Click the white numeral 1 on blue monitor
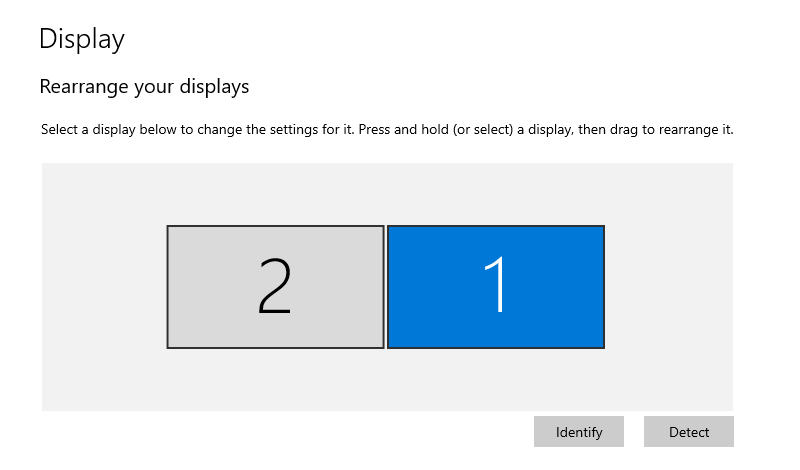 (495, 284)
